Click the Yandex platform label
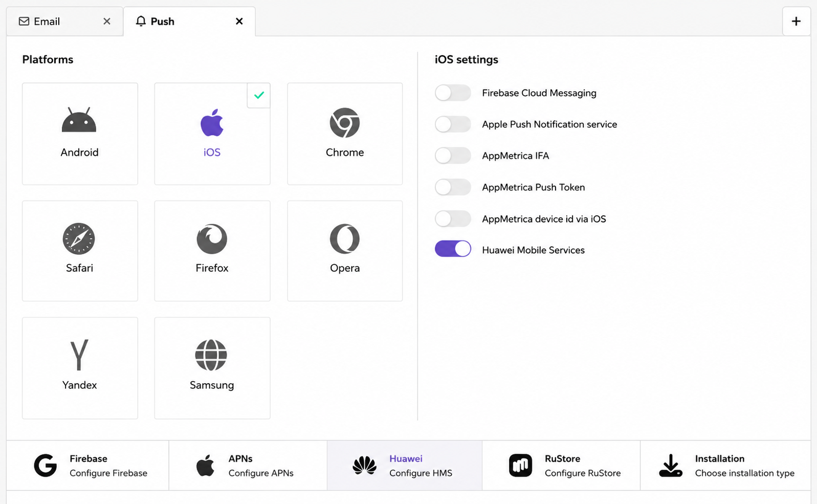Screen dimensions: 817x504 point(79,385)
